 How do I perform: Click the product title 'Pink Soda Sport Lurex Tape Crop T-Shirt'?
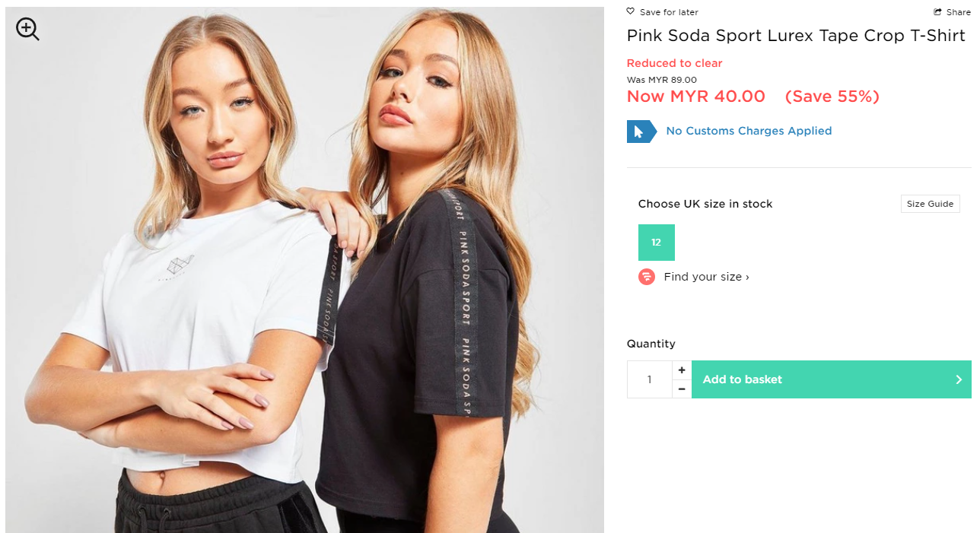pyautogui.click(x=796, y=36)
